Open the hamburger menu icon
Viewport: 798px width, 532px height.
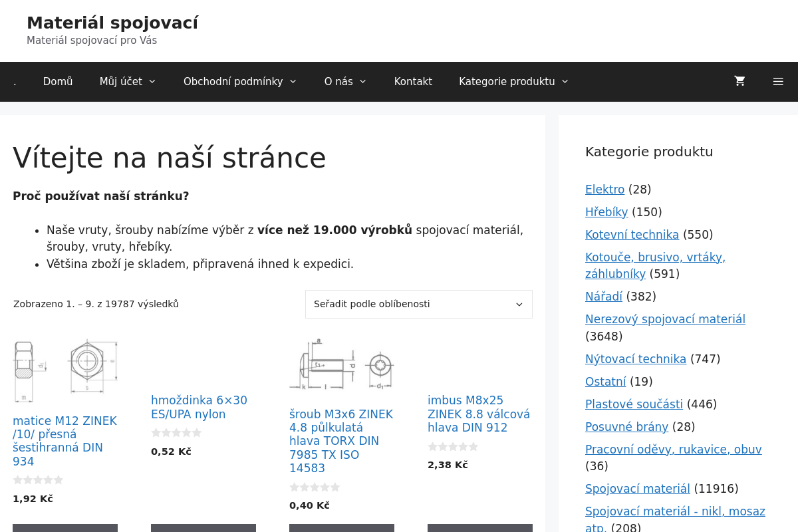click(x=778, y=81)
